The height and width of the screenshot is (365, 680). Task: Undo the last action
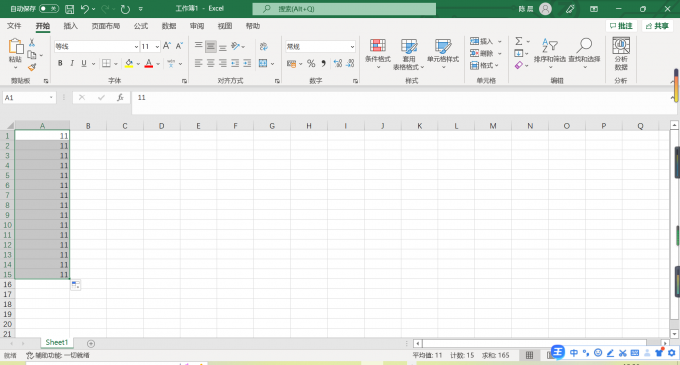85,9
